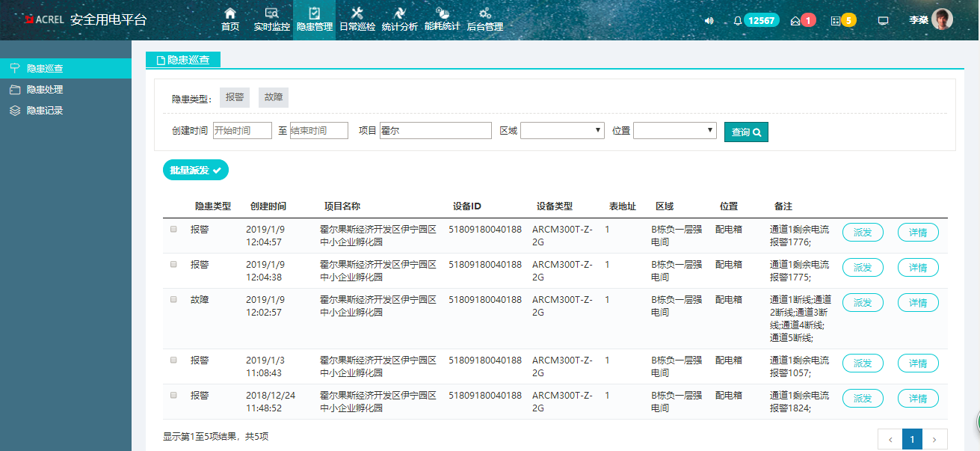Viewport: 980px width, 451px height.
Task: Open 统计分析 statistics analysis
Action: [x=400, y=19]
